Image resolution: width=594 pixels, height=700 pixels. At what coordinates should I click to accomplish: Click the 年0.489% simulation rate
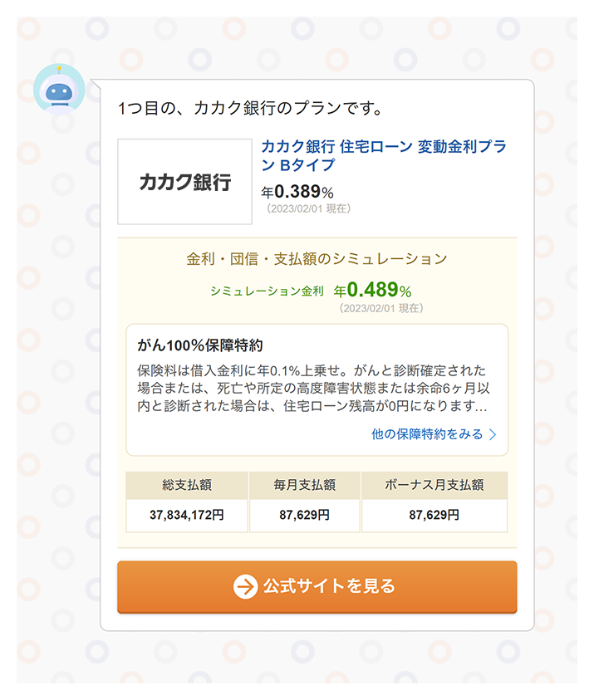point(372,290)
